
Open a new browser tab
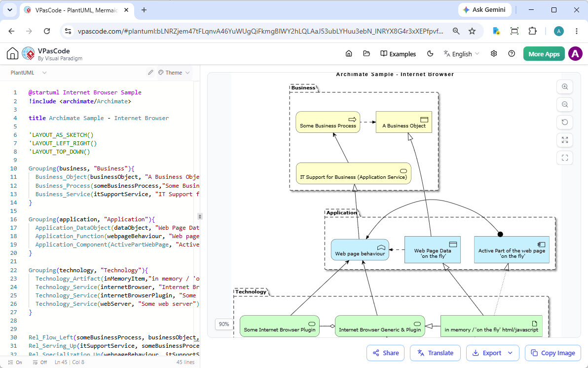tap(144, 10)
